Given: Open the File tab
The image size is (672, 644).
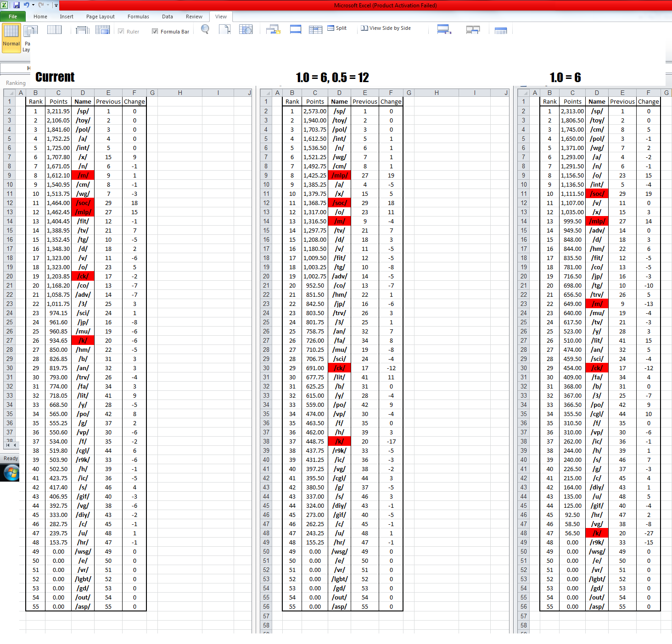Looking at the screenshot, I should 13,17.
